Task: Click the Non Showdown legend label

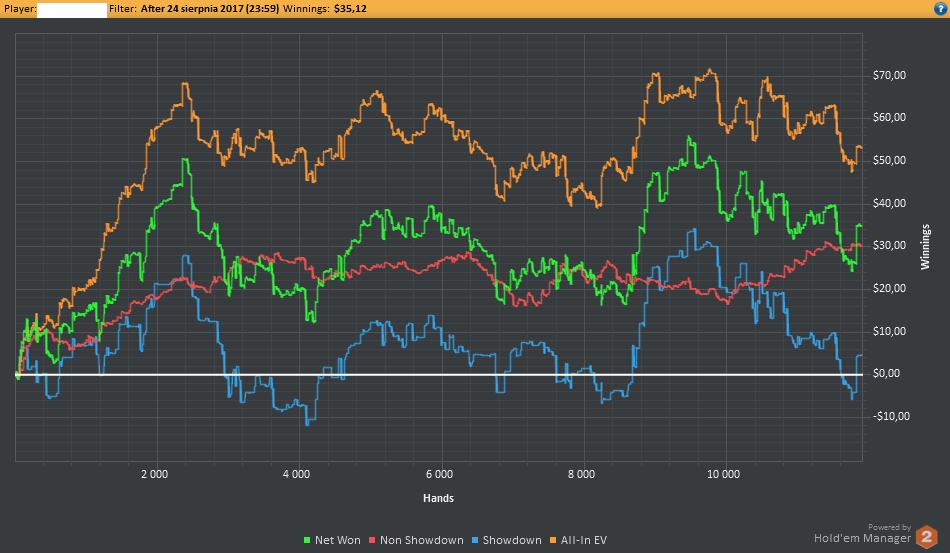Action: pos(422,540)
